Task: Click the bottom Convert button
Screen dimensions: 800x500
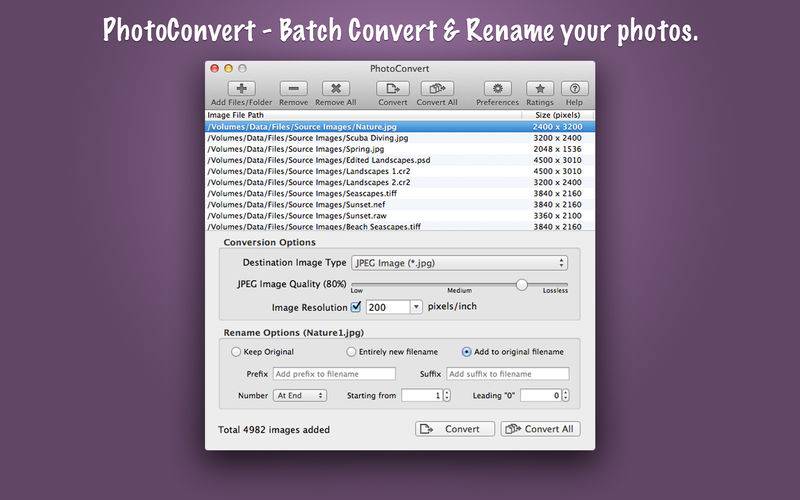Action: pyautogui.click(x=455, y=429)
